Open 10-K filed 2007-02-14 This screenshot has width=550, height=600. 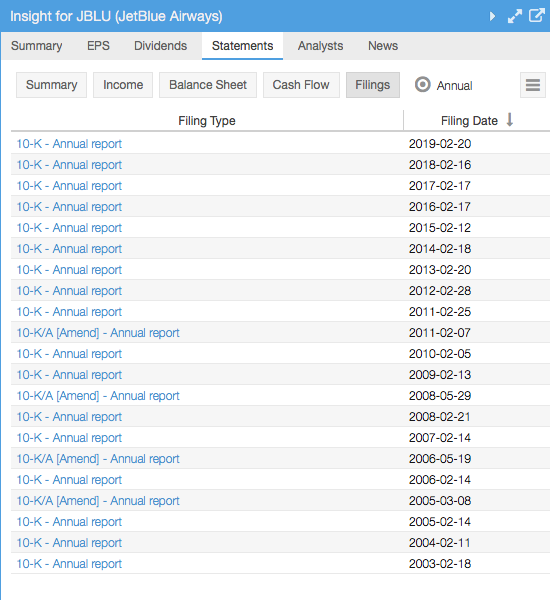tap(69, 438)
